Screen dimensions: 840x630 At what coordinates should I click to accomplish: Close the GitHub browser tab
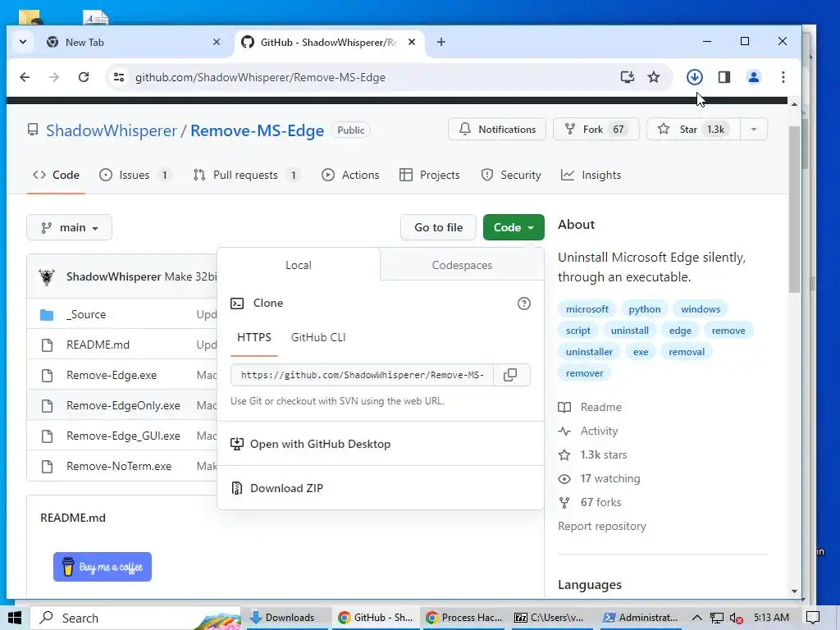click(412, 42)
